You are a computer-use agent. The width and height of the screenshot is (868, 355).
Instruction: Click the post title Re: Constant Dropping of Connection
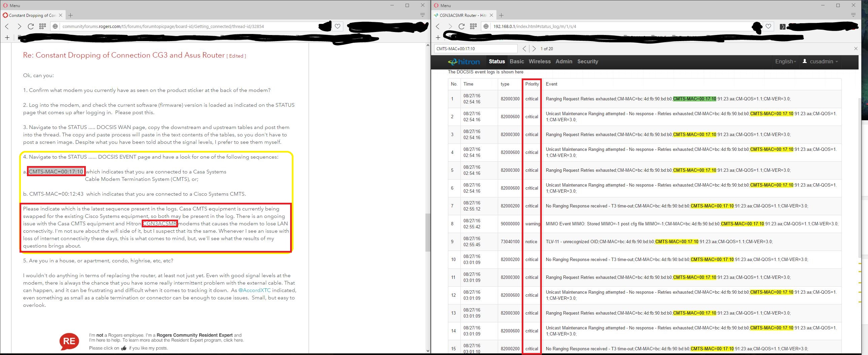(124, 55)
